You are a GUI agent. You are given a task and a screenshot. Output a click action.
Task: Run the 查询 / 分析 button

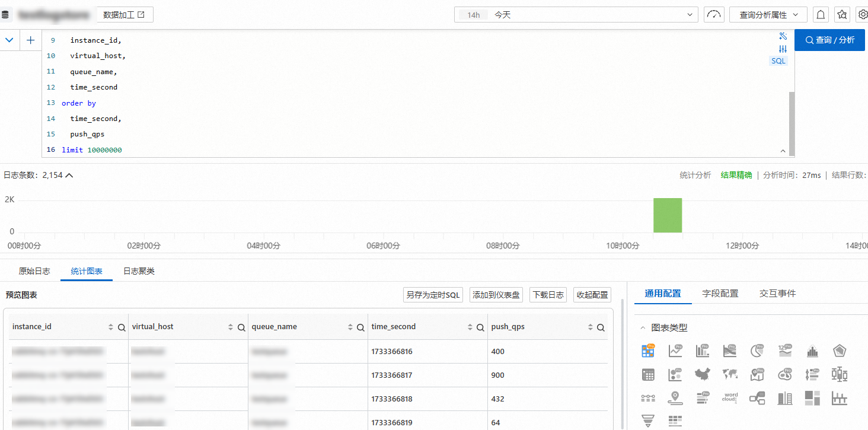[x=829, y=40]
